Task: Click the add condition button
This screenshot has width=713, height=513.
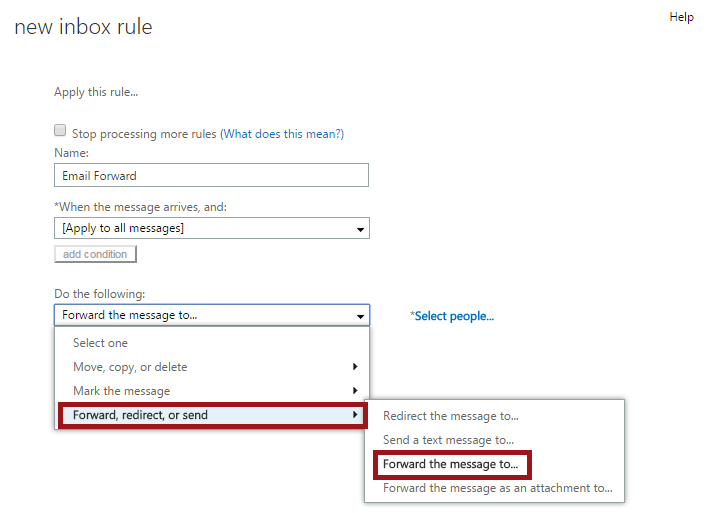Action: pos(95,254)
